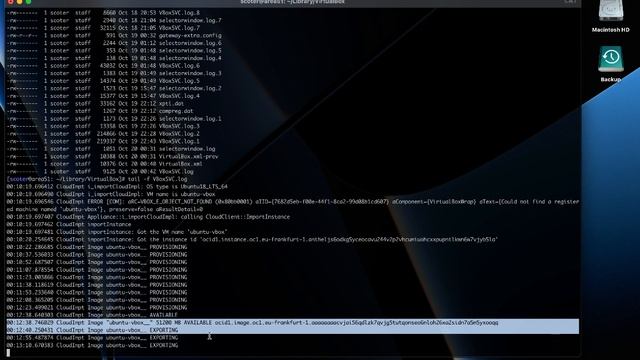
Task: Click the selectorwindow.log.3 file name
Action: click(x=190, y=73)
